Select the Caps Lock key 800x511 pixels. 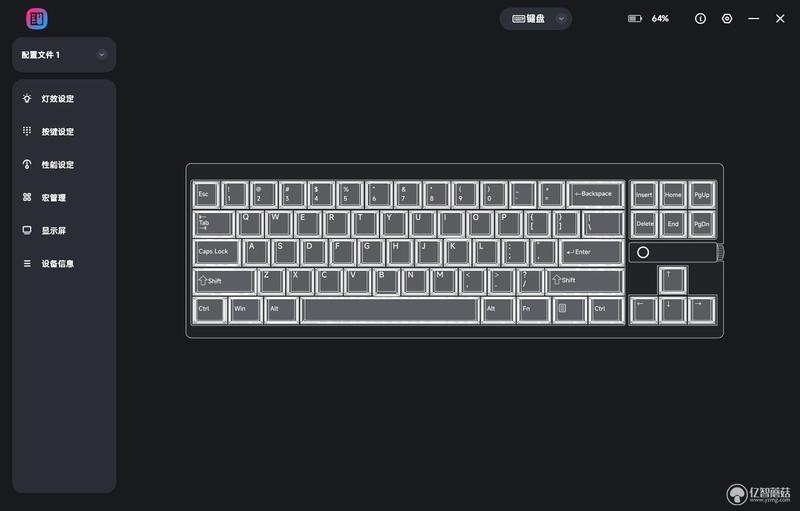[216, 252]
